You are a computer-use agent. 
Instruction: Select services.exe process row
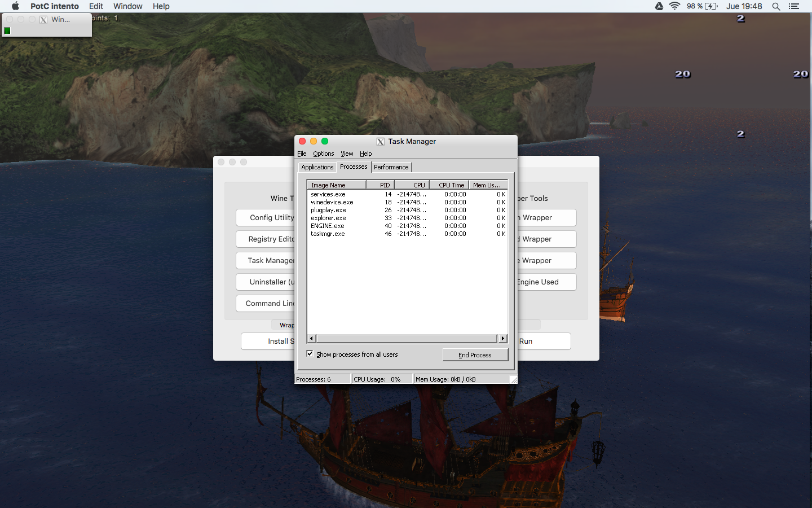pyautogui.click(x=407, y=194)
